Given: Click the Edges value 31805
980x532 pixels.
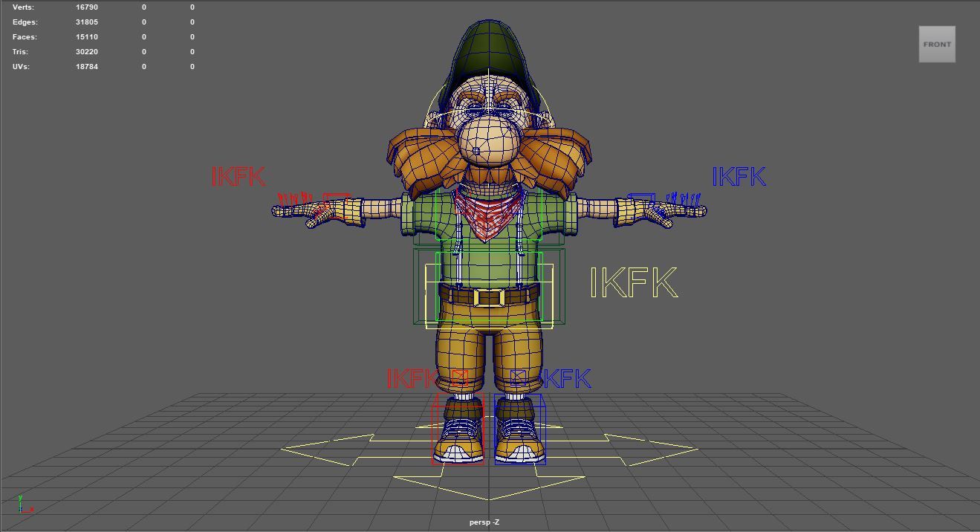Looking at the screenshot, I should 87,22.
